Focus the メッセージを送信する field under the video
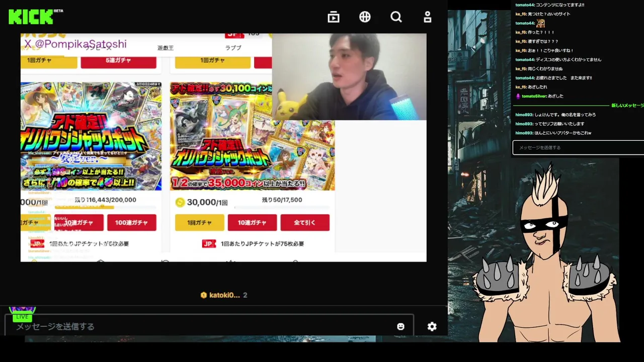The height and width of the screenshot is (362, 644). pos(209,326)
